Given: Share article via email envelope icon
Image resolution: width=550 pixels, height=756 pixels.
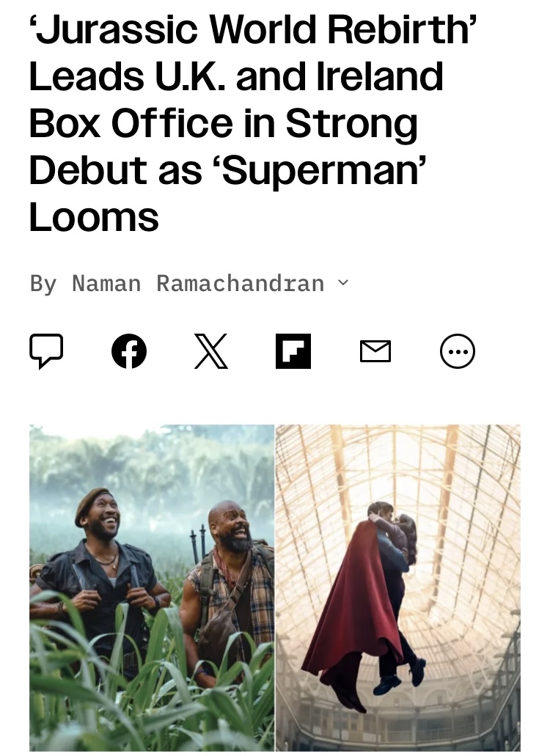Looking at the screenshot, I should click(375, 351).
